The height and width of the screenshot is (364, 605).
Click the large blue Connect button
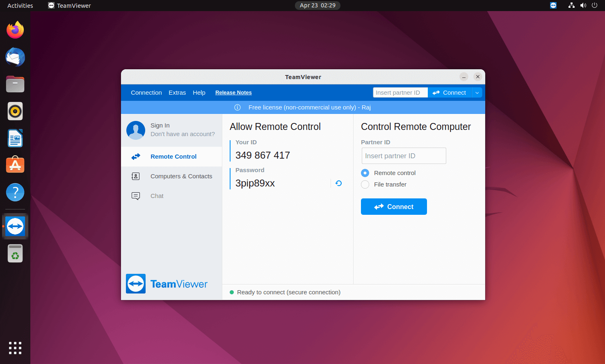pos(394,207)
